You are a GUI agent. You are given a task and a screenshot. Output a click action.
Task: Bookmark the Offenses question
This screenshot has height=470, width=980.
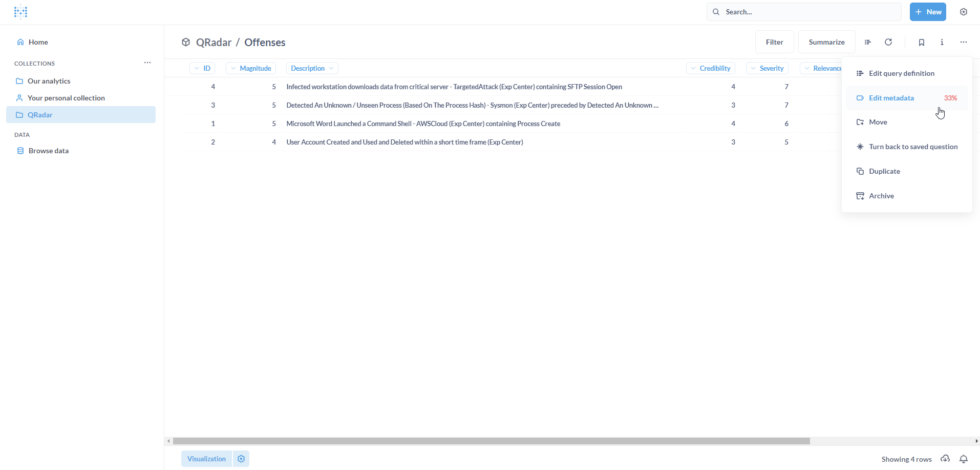coord(921,43)
